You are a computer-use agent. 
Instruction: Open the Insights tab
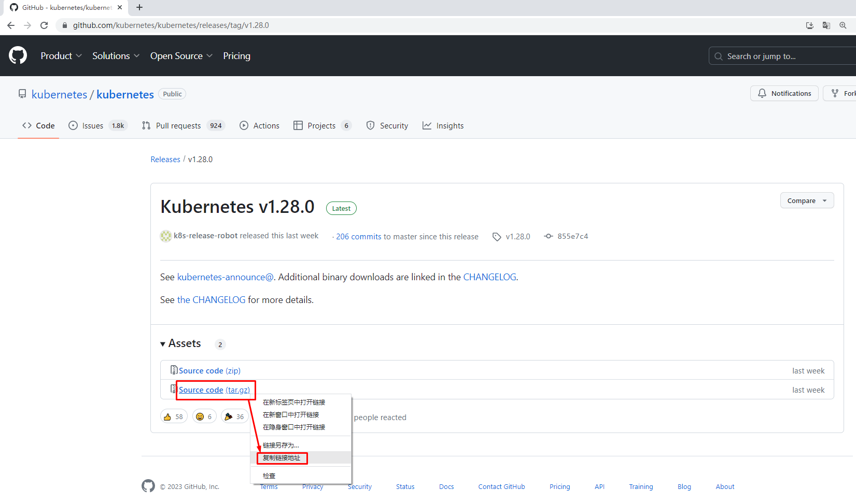443,125
